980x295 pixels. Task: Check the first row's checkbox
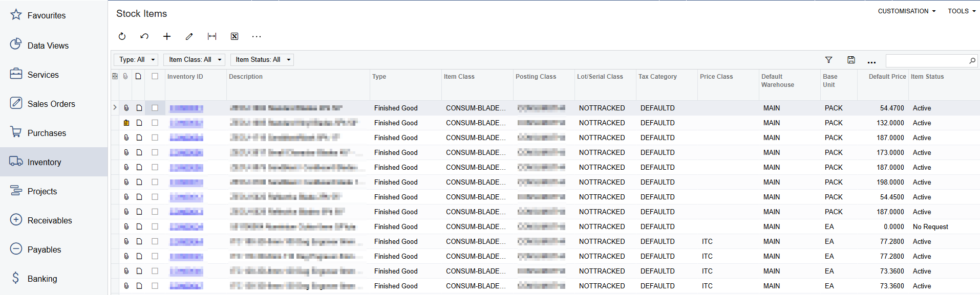point(155,108)
